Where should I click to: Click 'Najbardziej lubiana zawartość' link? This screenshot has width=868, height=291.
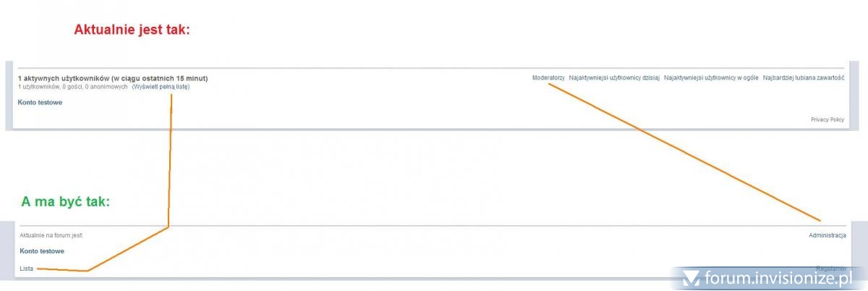804,78
